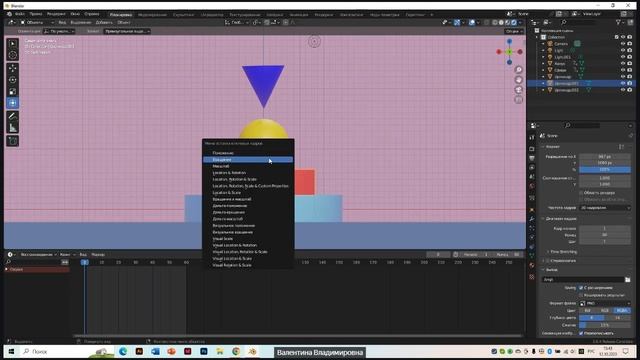Click the timeline playhead at frame 0

[84, 262]
